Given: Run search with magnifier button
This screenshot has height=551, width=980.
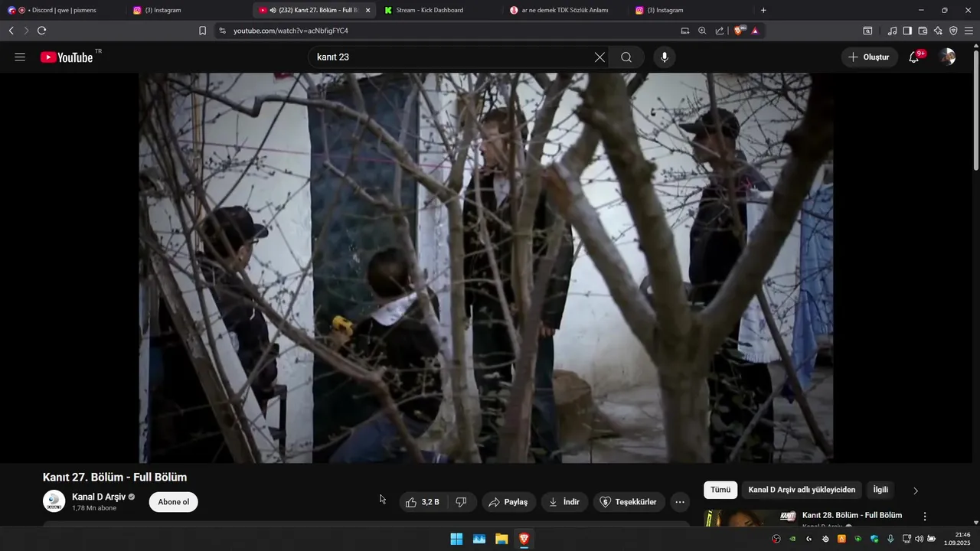Looking at the screenshot, I should click(626, 57).
